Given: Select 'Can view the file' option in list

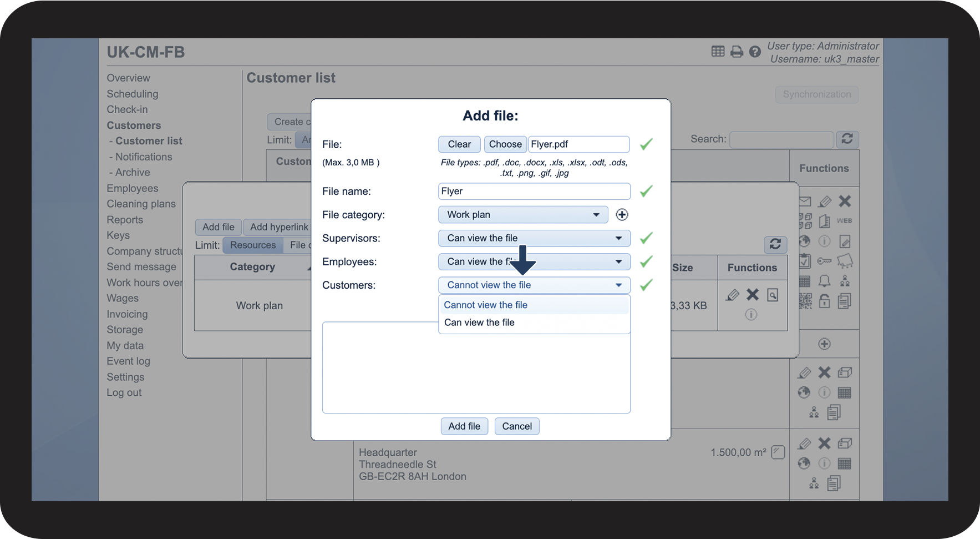Looking at the screenshot, I should [479, 323].
